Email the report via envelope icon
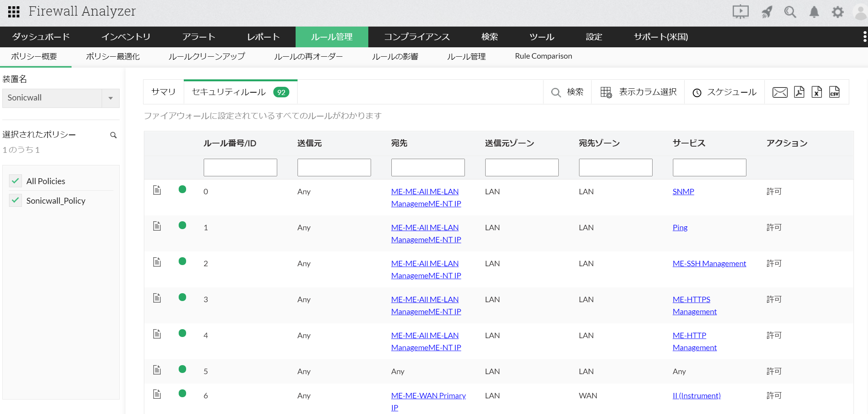Image resolution: width=868 pixels, height=414 pixels. (780, 92)
